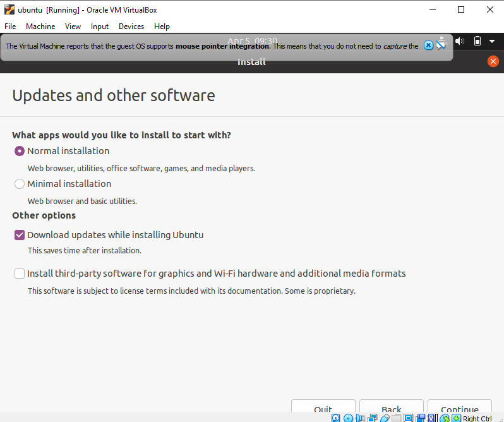Open the File menu
This screenshot has width=504, height=422.
[10, 27]
